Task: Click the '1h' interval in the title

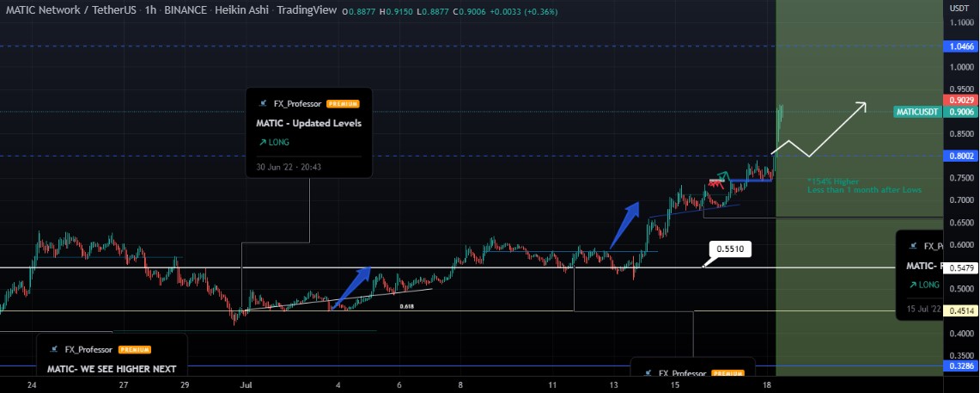Action: click(150, 10)
